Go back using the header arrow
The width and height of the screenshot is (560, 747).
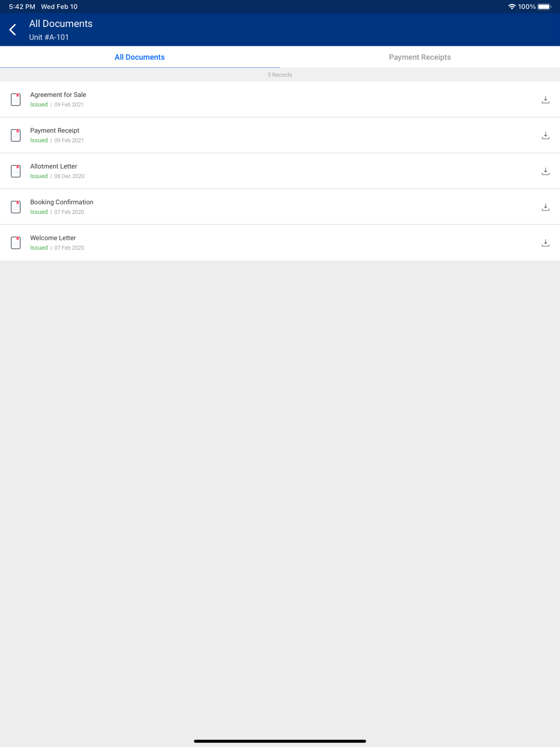13,30
